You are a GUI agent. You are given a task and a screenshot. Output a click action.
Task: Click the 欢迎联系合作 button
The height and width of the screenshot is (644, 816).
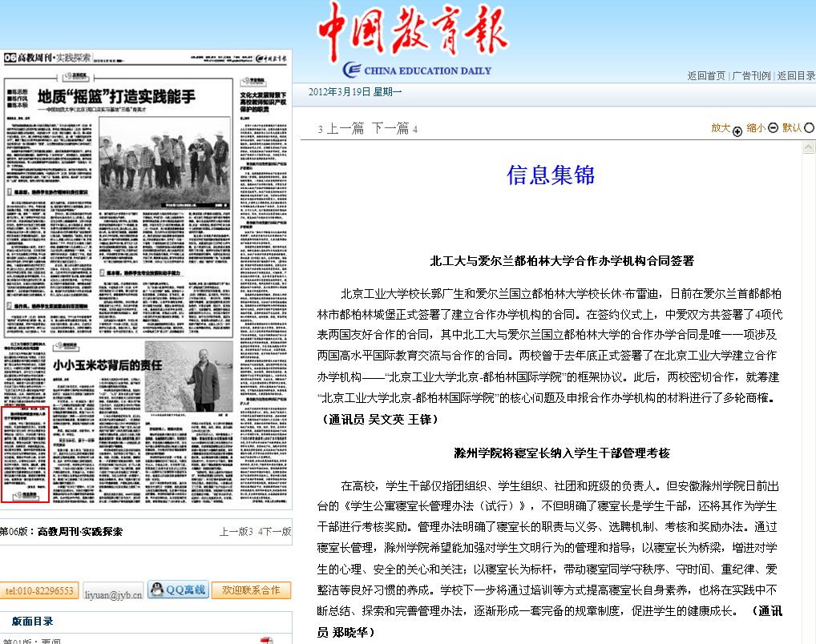(251, 590)
